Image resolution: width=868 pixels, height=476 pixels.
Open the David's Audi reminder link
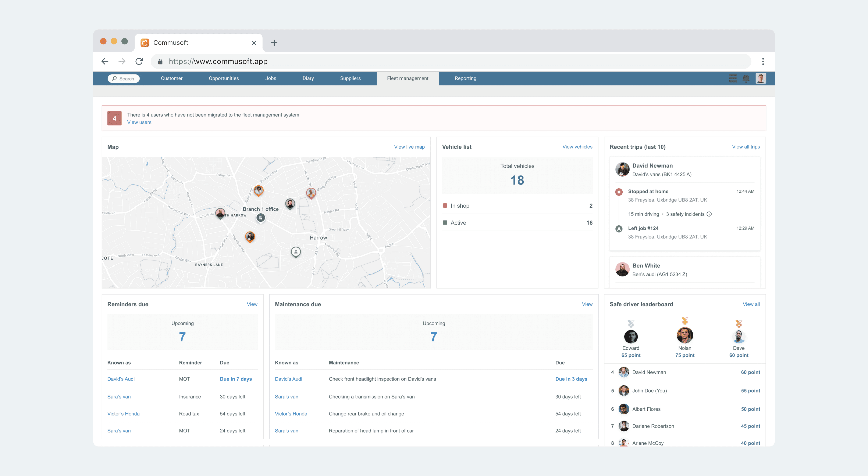121,379
